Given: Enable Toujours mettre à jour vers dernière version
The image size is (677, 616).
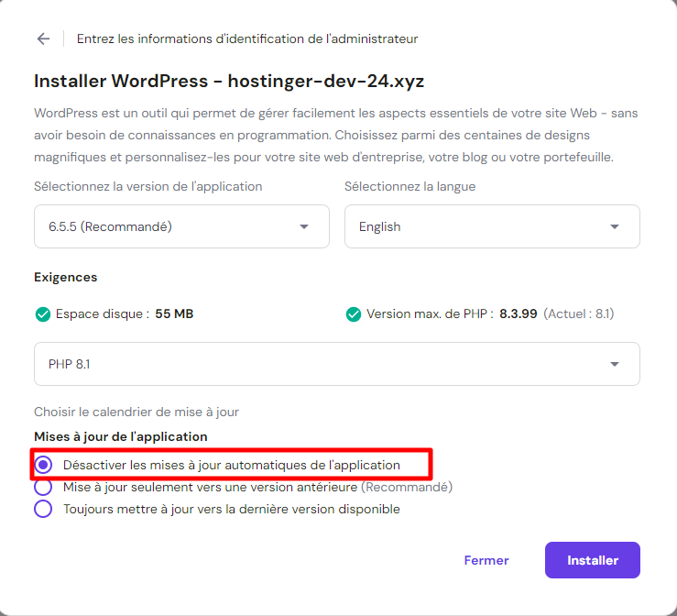Looking at the screenshot, I should [43, 509].
